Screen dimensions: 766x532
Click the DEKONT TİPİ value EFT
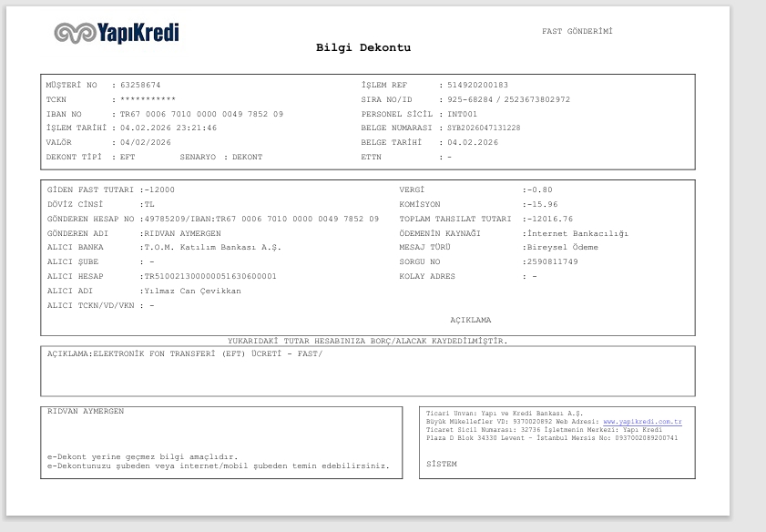pyautogui.click(x=128, y=158)
